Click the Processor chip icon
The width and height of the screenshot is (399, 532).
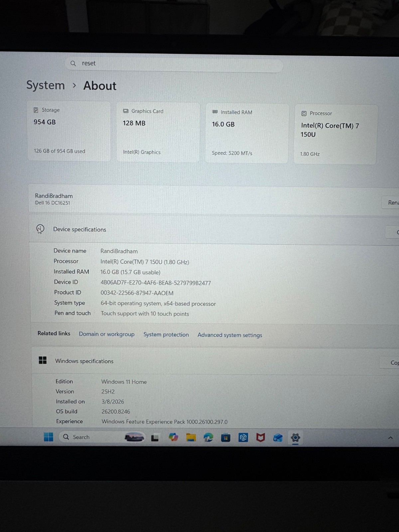304,113
